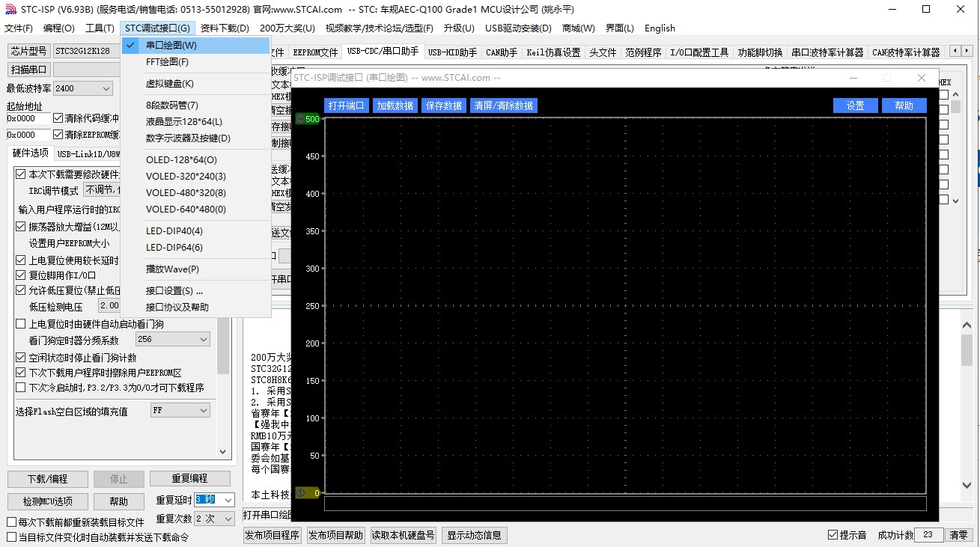980x547 pixels.
Task: Open 看门狗定时器分频系数 256 dropdown
Action: click(x=203, y=340)
